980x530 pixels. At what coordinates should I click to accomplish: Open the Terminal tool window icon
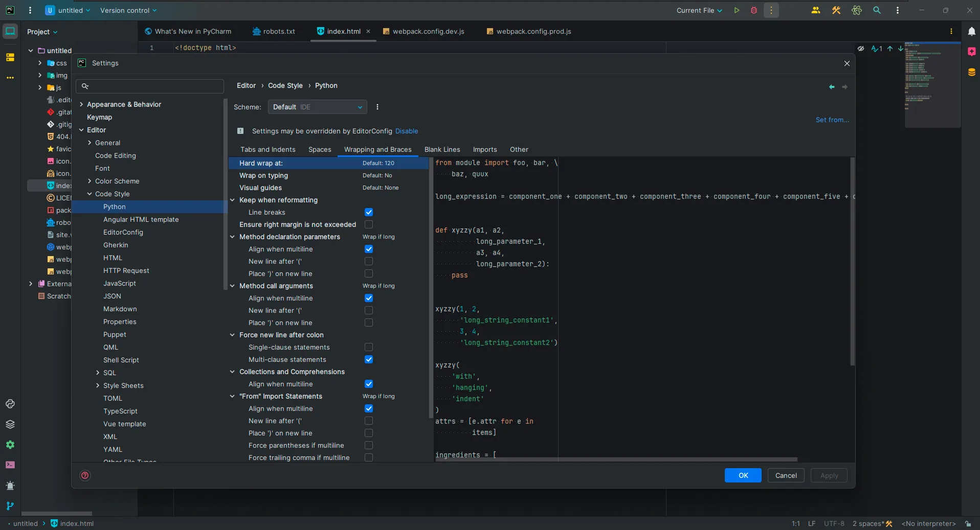(x=10, y=465)
